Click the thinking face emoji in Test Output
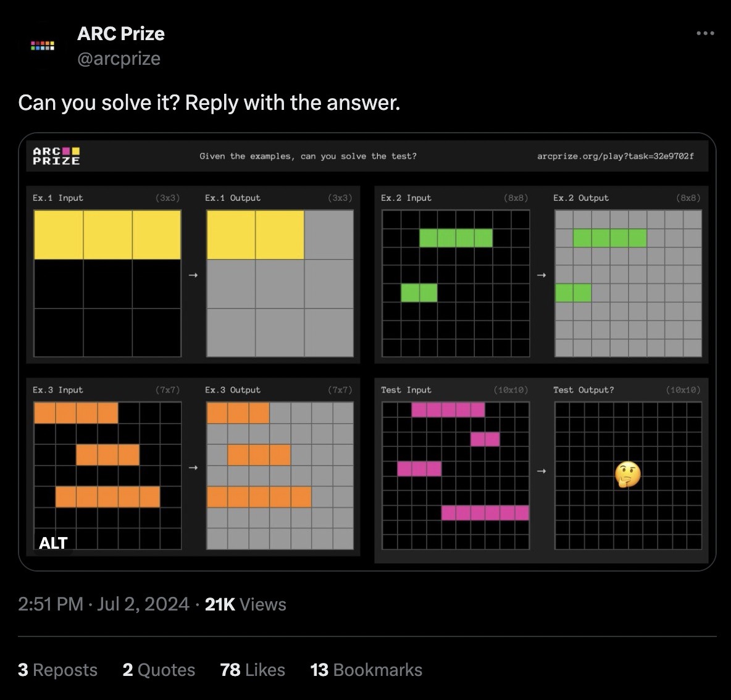This screenshot has width=731, height=700. (x=628, y=475)
